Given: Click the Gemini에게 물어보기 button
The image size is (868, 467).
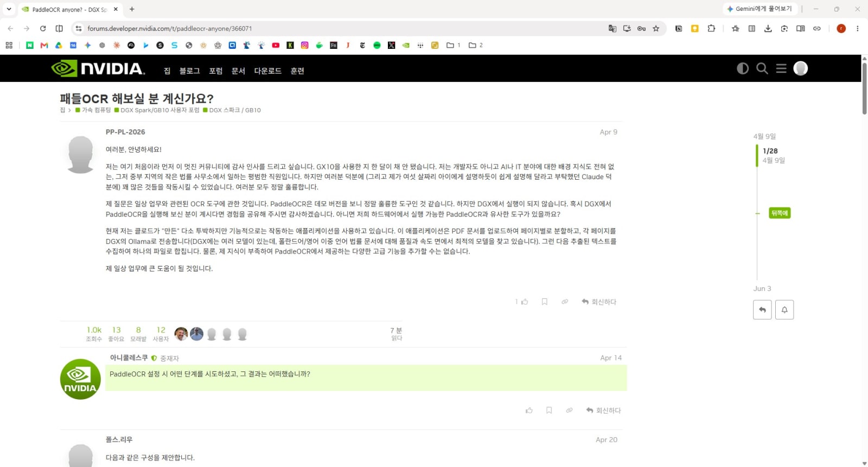Looking at the screenshot, I should pos(759,9).
